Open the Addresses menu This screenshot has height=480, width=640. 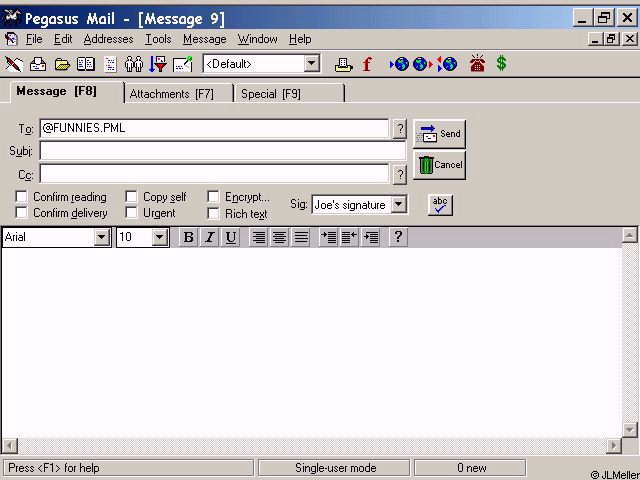[x=108, y=39]
